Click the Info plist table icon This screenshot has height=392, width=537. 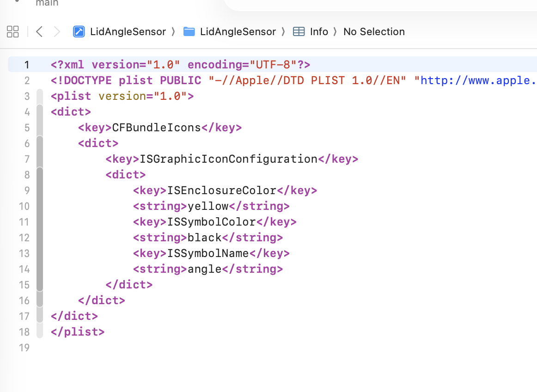point(299,31)
